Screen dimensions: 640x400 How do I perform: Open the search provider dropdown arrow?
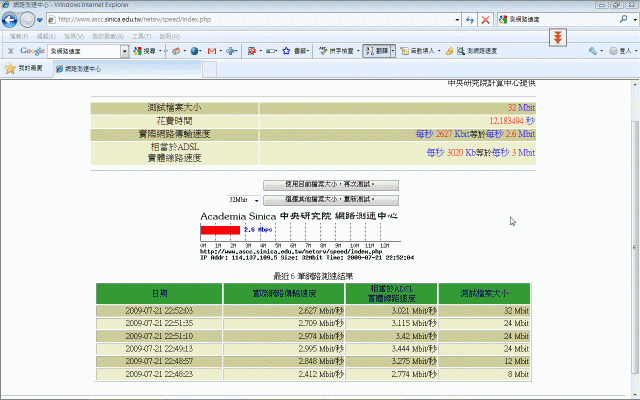pos(635,20)
